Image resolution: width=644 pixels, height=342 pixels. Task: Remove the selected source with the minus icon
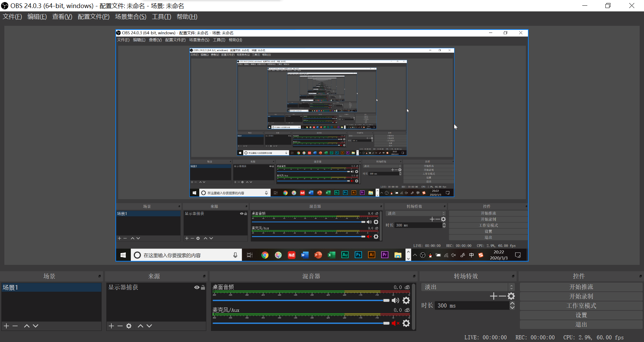(120, 326)
